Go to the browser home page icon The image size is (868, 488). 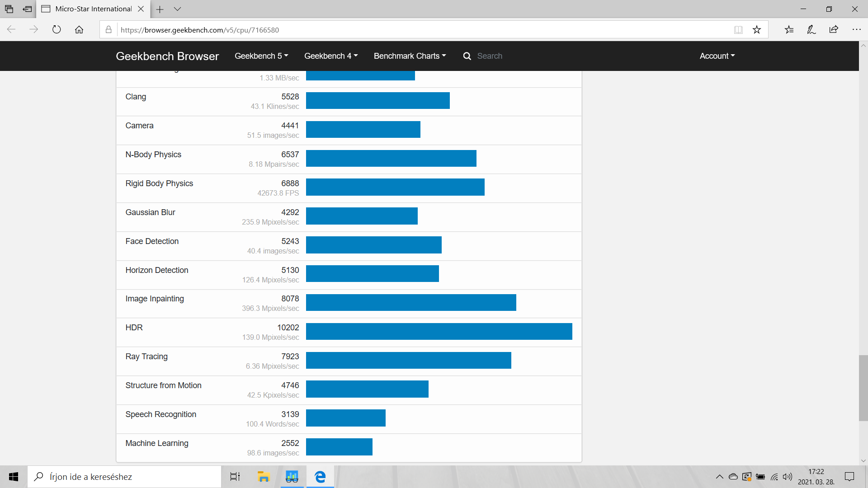pos(79,30)
